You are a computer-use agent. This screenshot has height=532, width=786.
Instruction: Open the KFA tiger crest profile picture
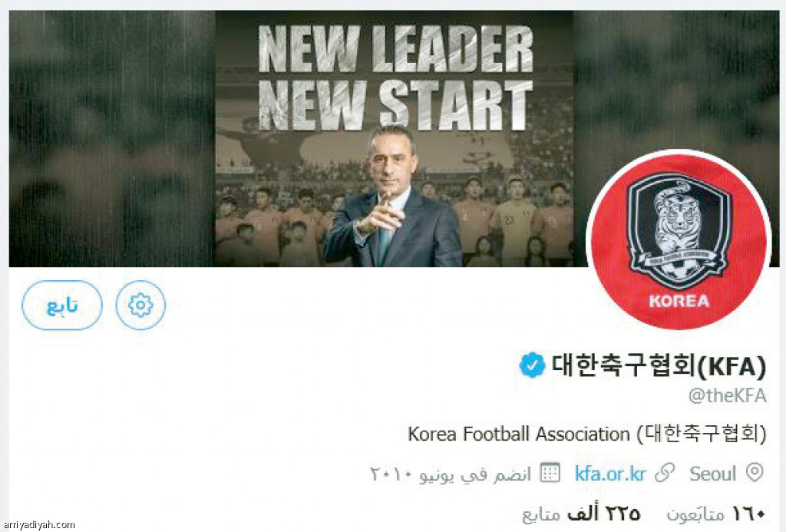coord(679,240)
